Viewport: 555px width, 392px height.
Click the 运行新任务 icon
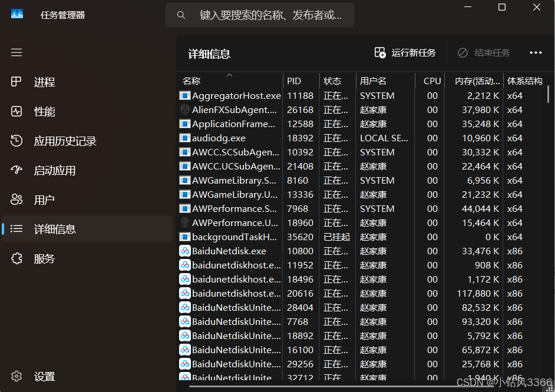point(380,52)
